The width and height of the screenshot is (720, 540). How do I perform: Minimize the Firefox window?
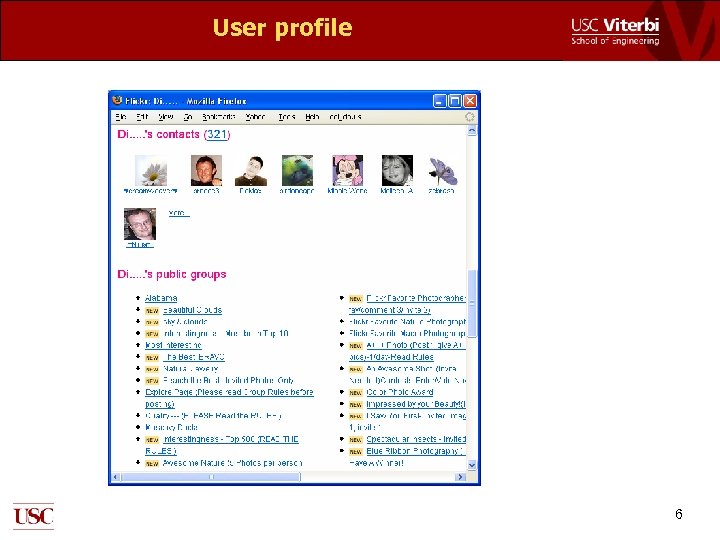tap(439, 101)
